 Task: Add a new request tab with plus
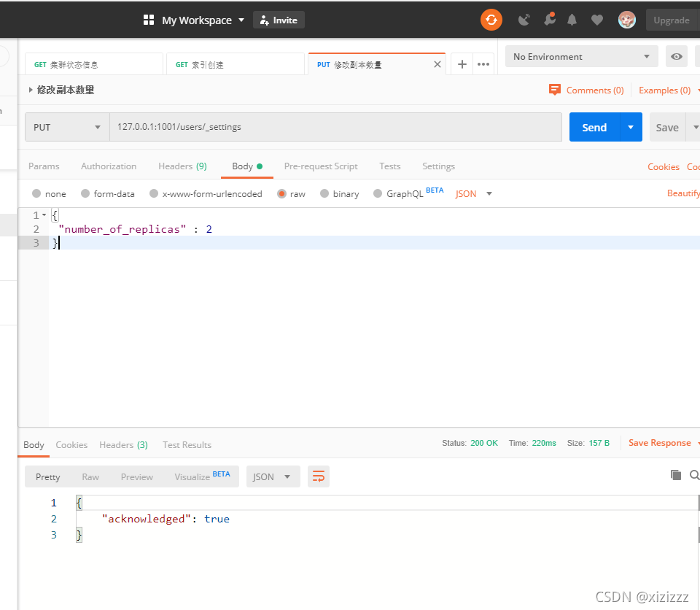pos(462,64)
